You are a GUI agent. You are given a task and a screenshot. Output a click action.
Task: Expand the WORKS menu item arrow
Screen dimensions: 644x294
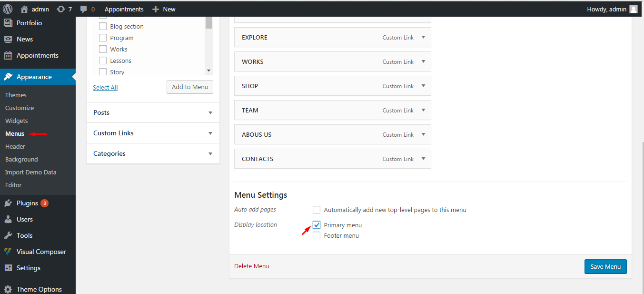[x=423, y=61]
